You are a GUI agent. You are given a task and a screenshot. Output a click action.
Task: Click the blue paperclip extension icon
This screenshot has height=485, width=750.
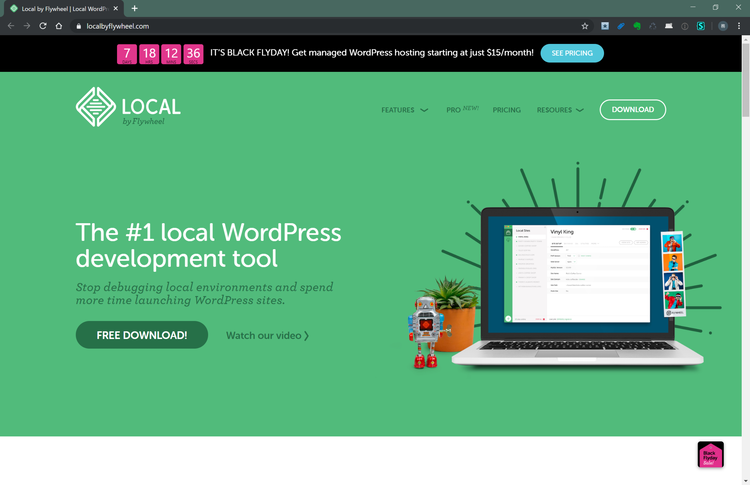pyautogui.click(x=621, y=26)
